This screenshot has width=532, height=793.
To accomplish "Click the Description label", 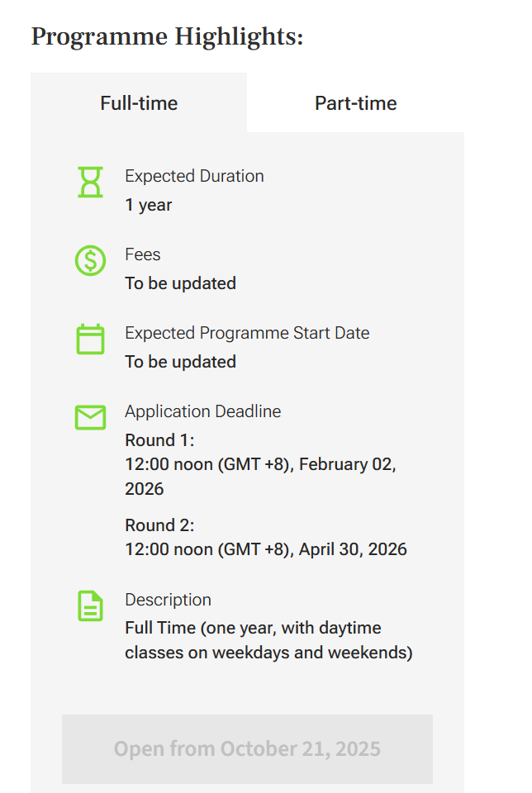I will [x=168, y=600].
